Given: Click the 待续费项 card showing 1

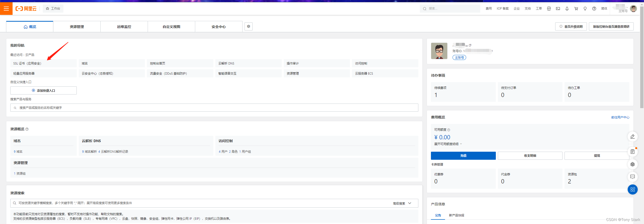Looking at the screenshot, I should click(x=463, y=92).
